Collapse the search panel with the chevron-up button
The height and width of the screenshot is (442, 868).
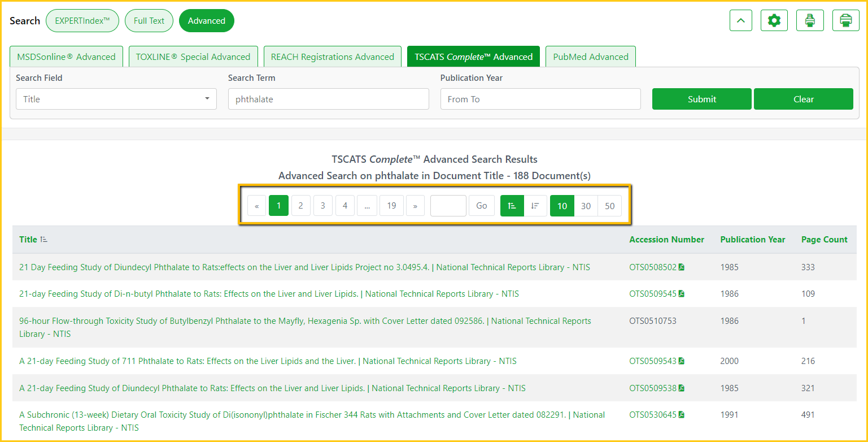point(740,21)
